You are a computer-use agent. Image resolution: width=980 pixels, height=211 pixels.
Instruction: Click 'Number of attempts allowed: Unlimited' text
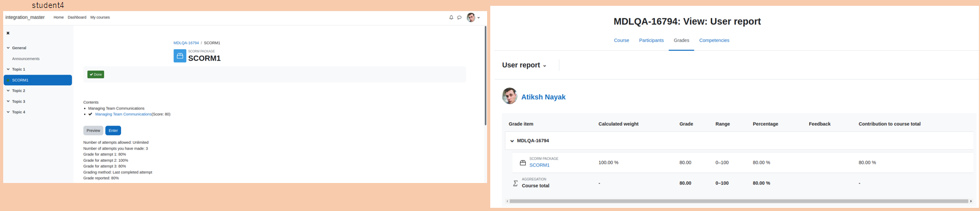pyautogui.click(x=116, y=142)
